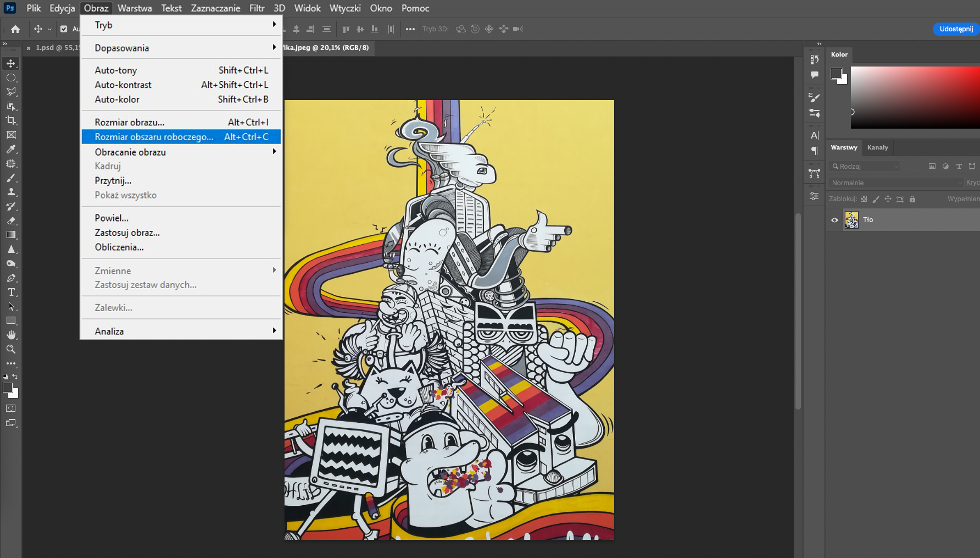The image size is (980, 558).
Task: Choose Rozmiar obszaru roboczego menu item
Action: tap(181, 136)
